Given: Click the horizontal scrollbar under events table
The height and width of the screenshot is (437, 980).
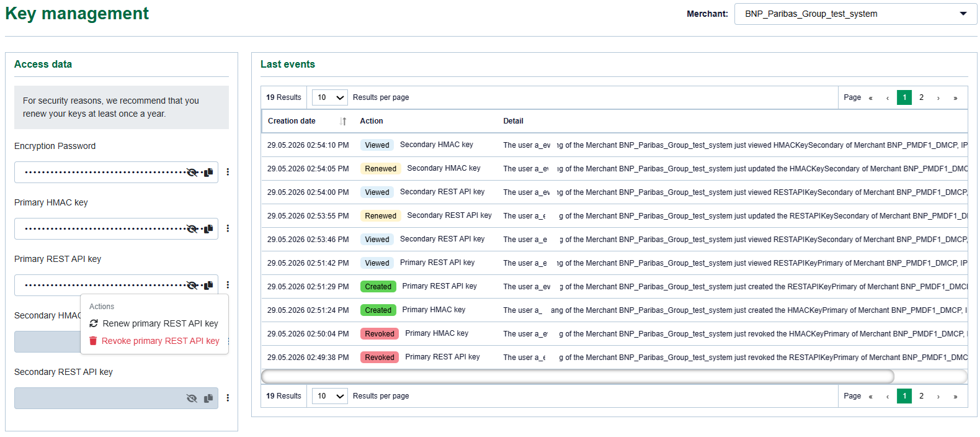Looking at the screenshot, I should (x=577, y=376).
